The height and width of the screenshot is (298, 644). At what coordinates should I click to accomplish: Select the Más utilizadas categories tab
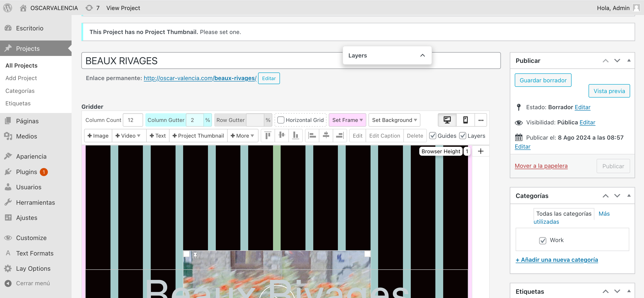click(604, 214)
